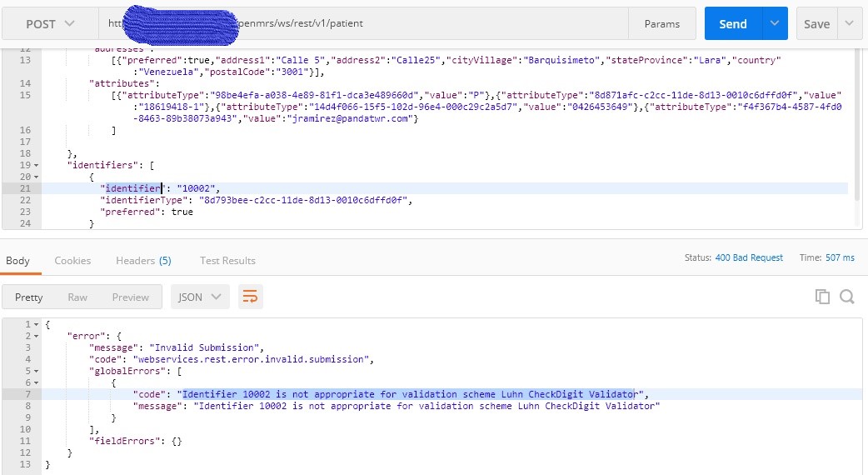This screenshot has width=868, height=475.
Task: Click the identifierType UUID value on line 22
Action: coord(303,200)
